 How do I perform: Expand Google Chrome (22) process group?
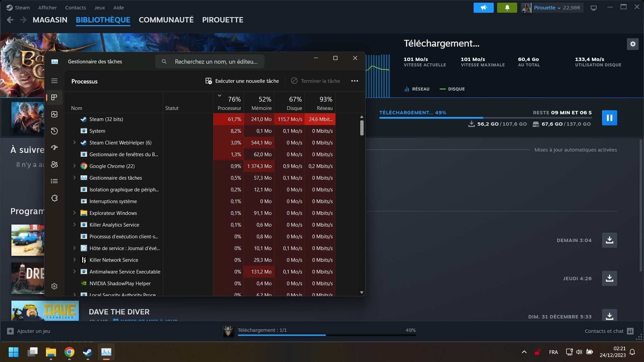click(x=74, y=166)
